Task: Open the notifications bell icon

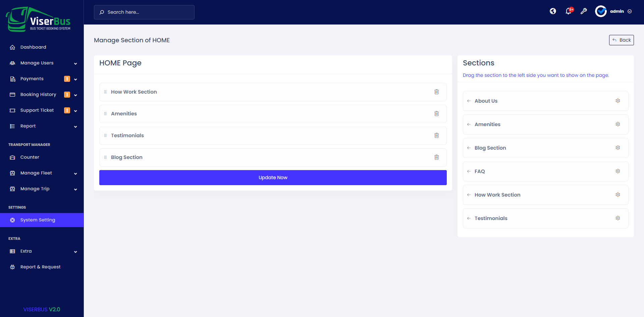Action: click(x=568, y=11)
